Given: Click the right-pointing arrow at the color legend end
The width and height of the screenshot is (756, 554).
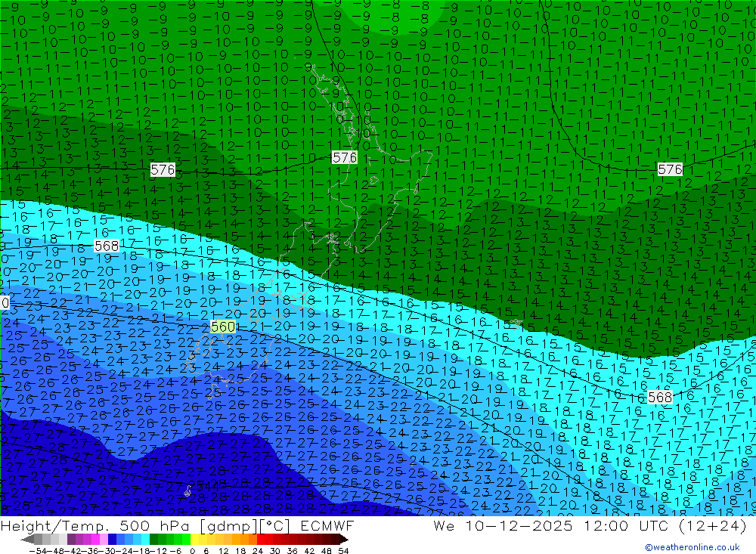Looking at the screenshot, I should [x=343, y=540].
